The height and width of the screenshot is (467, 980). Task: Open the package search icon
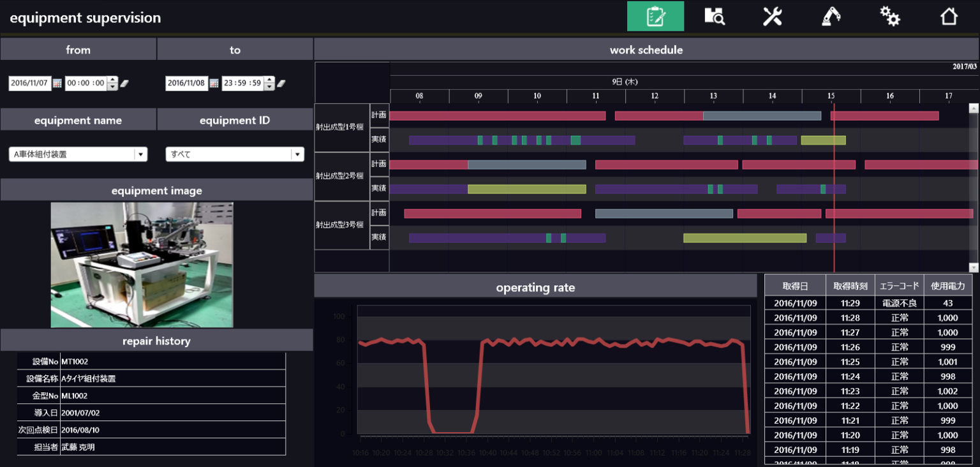pyautogui.click(x=714, y=16)
